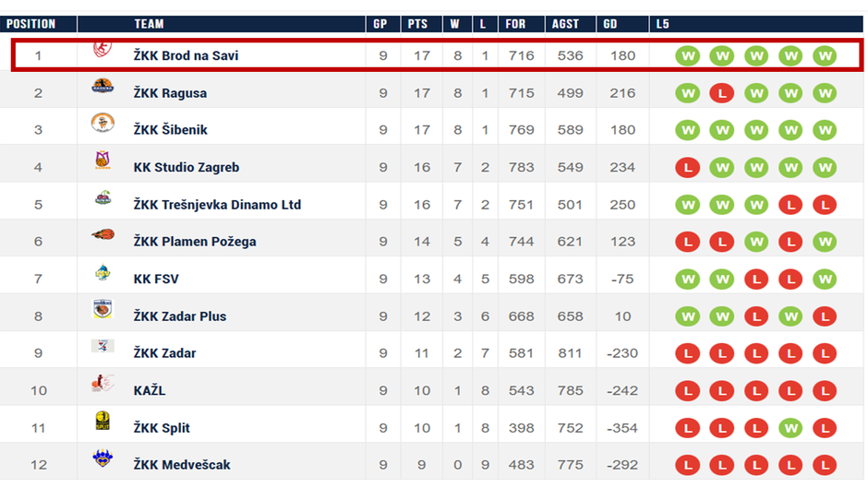
Task: Click the TEAM column header
Action: 150,24
